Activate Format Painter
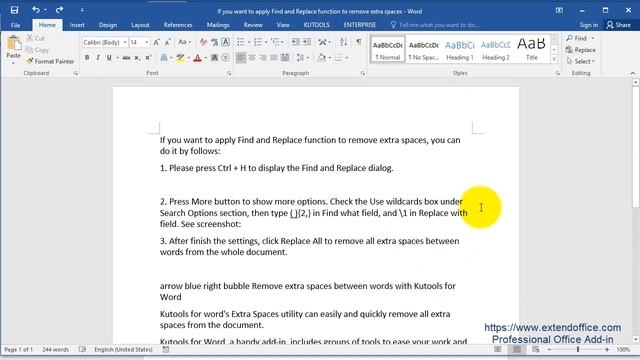Viewport: 640px width, 360px height. [x=50, y=61]
